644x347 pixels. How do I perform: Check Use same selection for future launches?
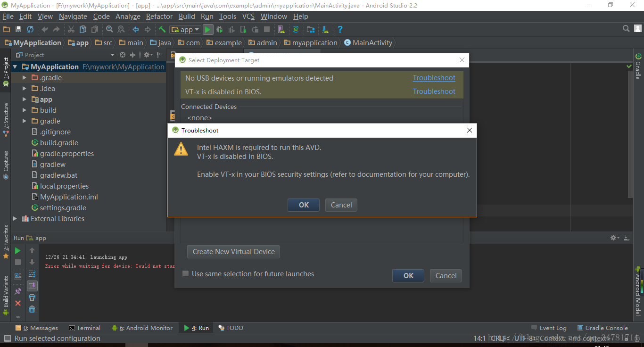(186, 273)
